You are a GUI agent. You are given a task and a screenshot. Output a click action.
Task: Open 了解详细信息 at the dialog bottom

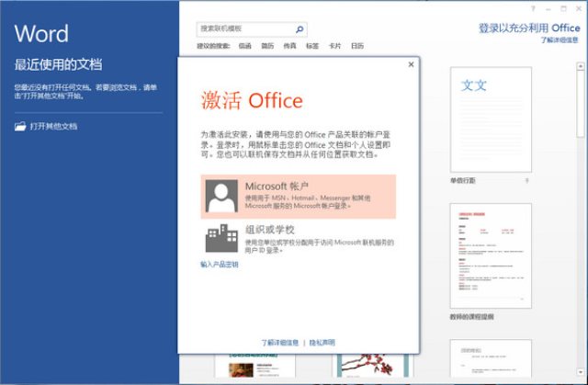pos(279,342)
